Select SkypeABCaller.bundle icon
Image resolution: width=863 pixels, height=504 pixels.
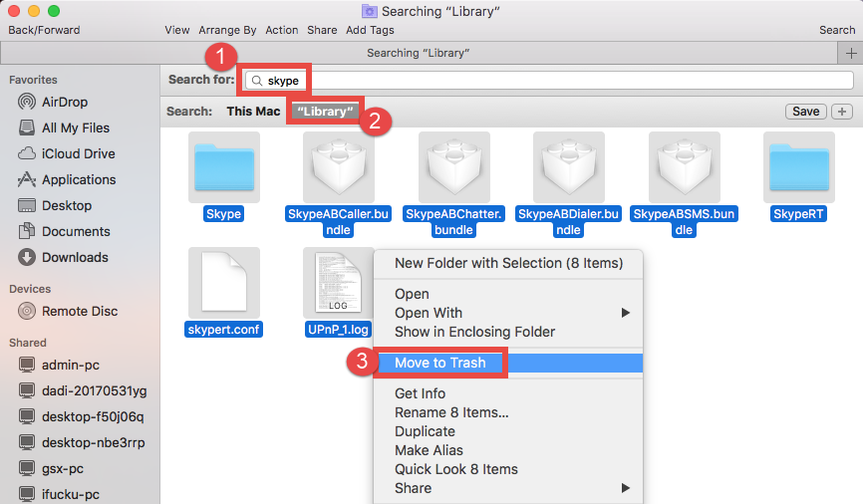(339, 167)
